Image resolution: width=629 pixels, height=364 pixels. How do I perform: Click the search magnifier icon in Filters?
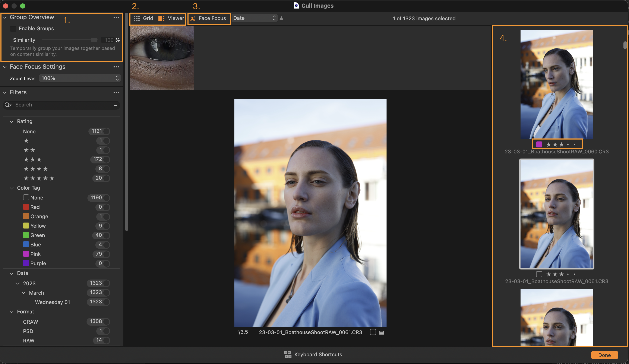coord(8,105)
